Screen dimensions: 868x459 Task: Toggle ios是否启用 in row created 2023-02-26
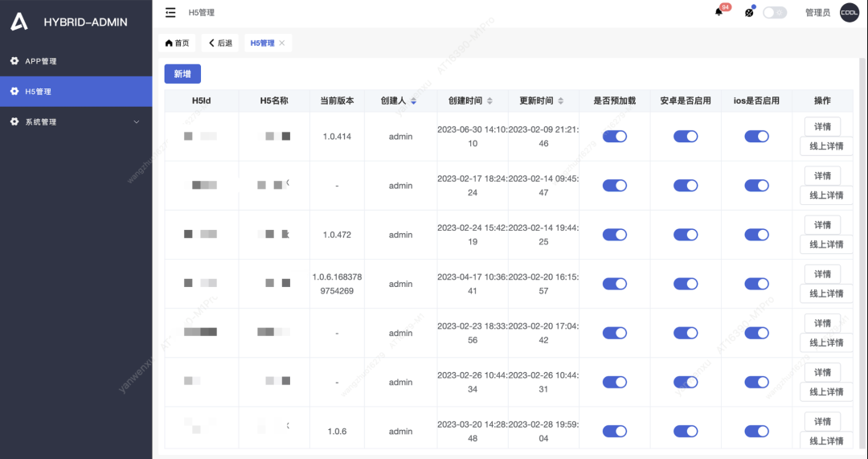click(757, 382)
